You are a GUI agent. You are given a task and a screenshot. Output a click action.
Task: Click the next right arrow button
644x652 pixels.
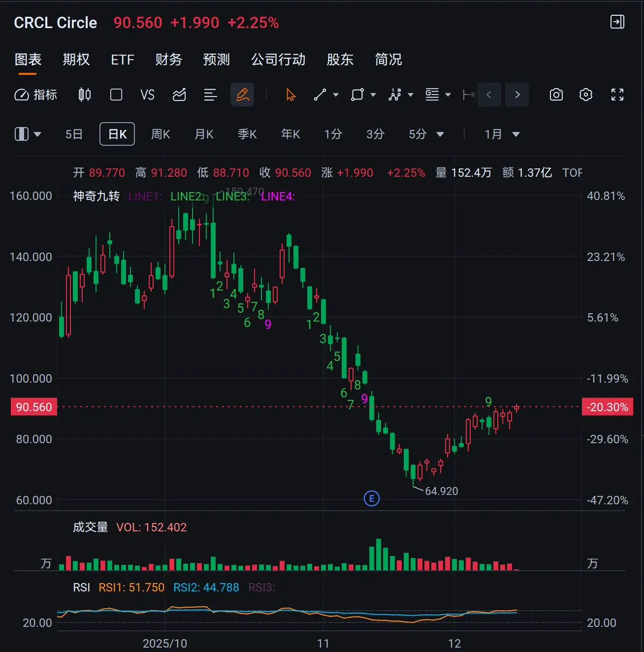tap(517, 95)
